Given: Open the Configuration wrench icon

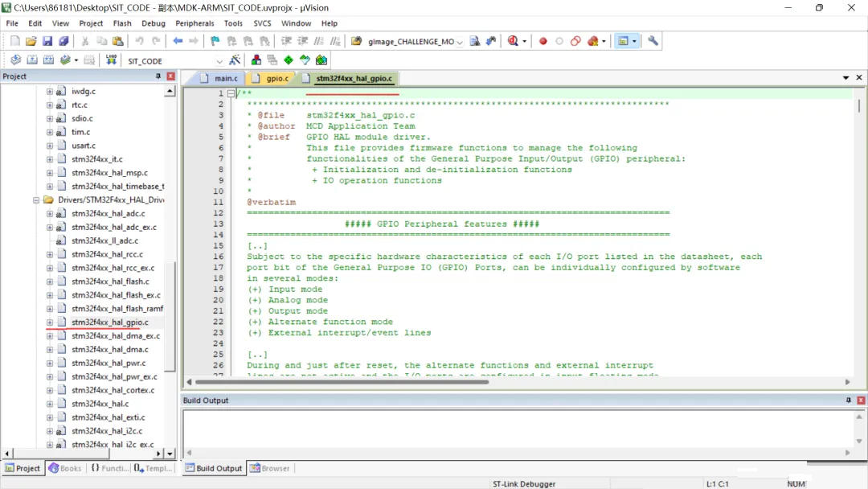Looking at the screenshot, I should coord(653,41).
